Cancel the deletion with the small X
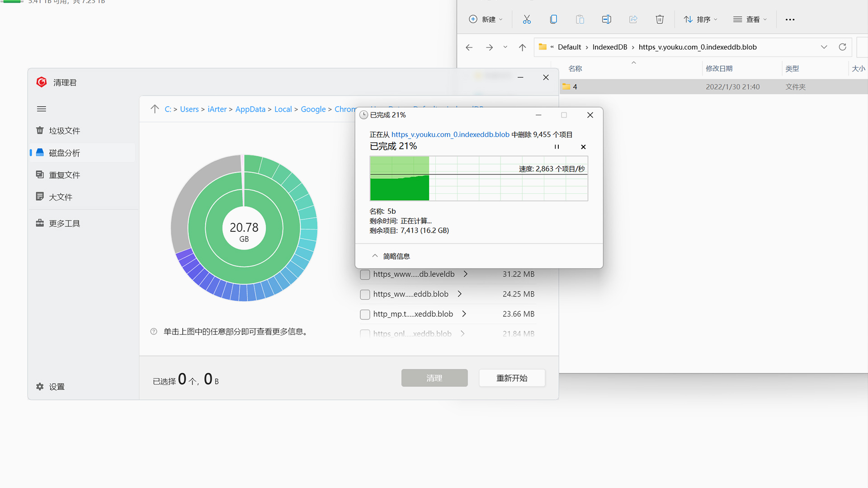Image resolution: width=868 pixels, height=488 pixels. [x=583, y=147]
